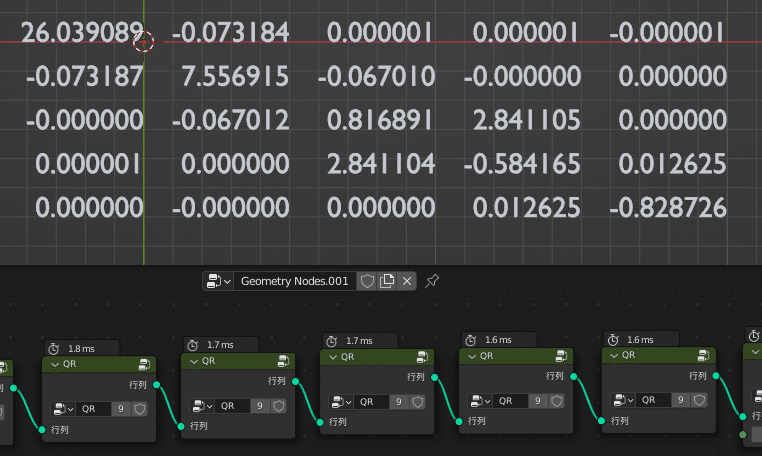
Task: Click the Geometry Nodes.001 name field
Action: [294, 281]
